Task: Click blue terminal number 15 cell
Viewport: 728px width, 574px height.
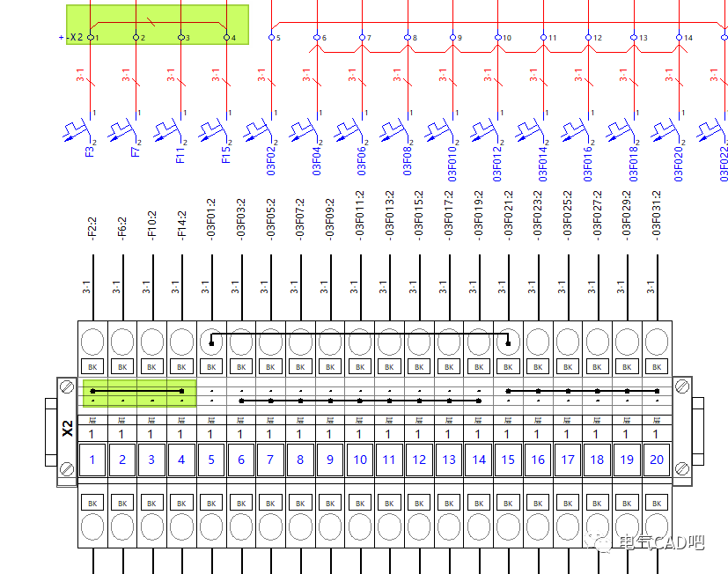Action: 508,460
